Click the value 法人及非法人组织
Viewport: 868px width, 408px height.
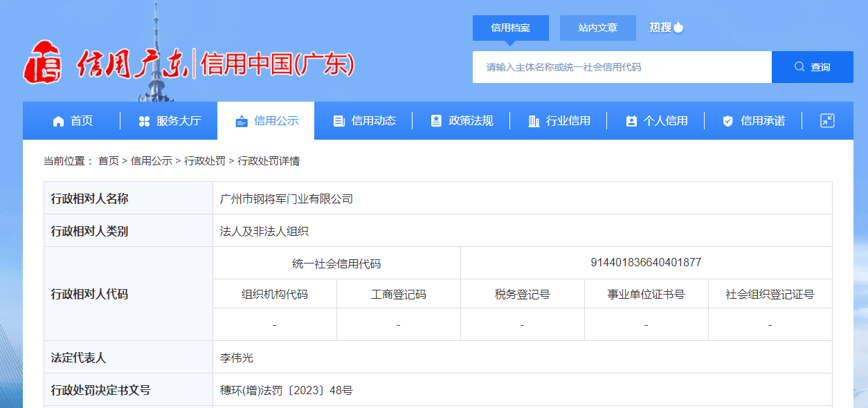264,231
